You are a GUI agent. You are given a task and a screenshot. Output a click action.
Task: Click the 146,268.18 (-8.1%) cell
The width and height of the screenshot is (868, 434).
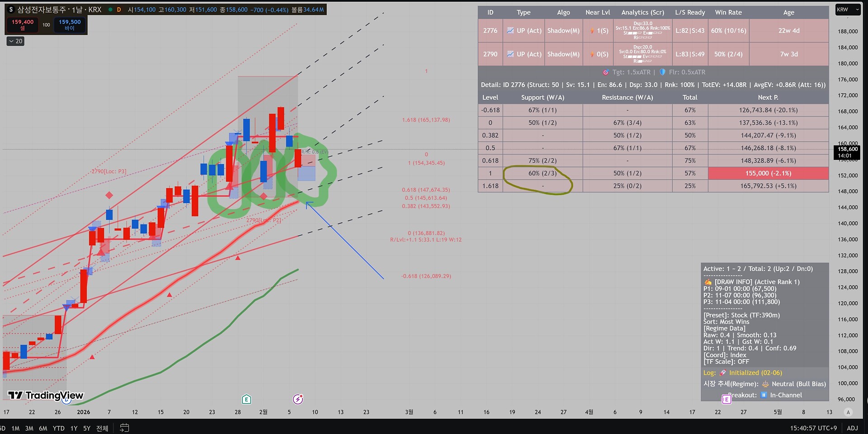tap(769, 148)
